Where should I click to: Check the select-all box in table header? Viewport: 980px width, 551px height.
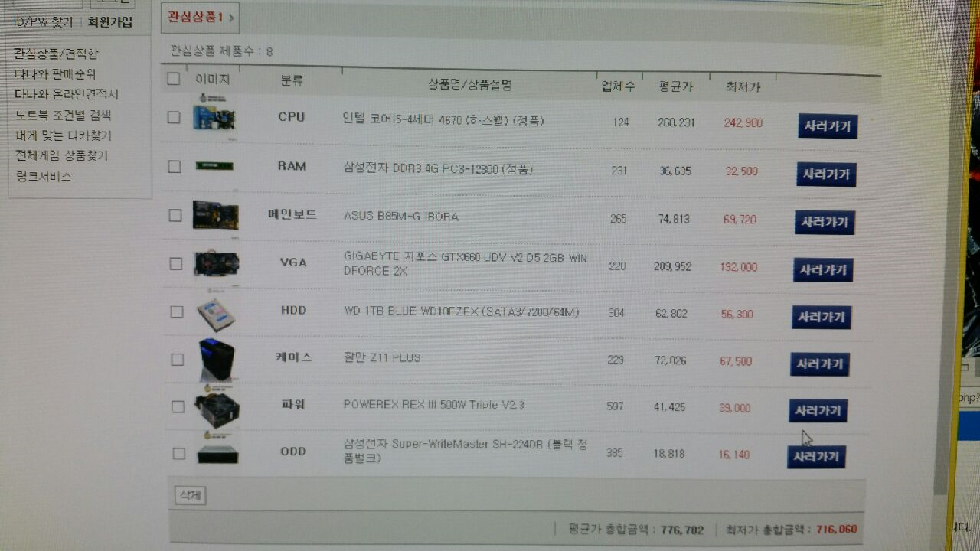173,78
